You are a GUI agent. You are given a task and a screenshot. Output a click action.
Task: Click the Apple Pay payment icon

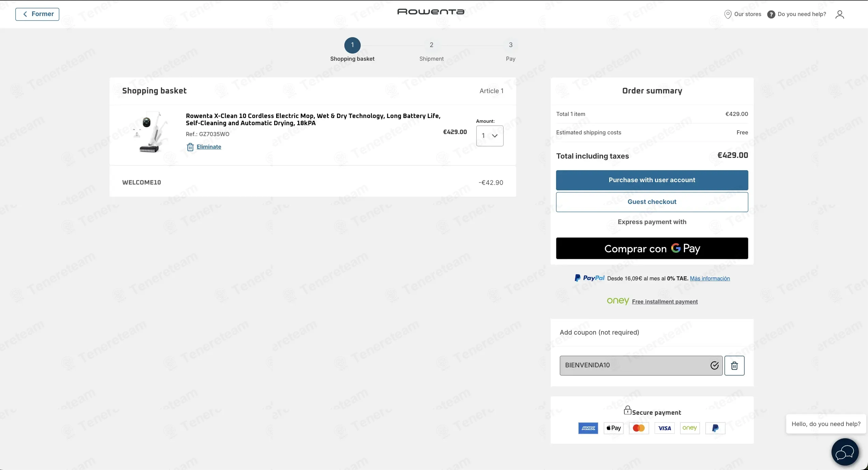[x=613, y=428]
